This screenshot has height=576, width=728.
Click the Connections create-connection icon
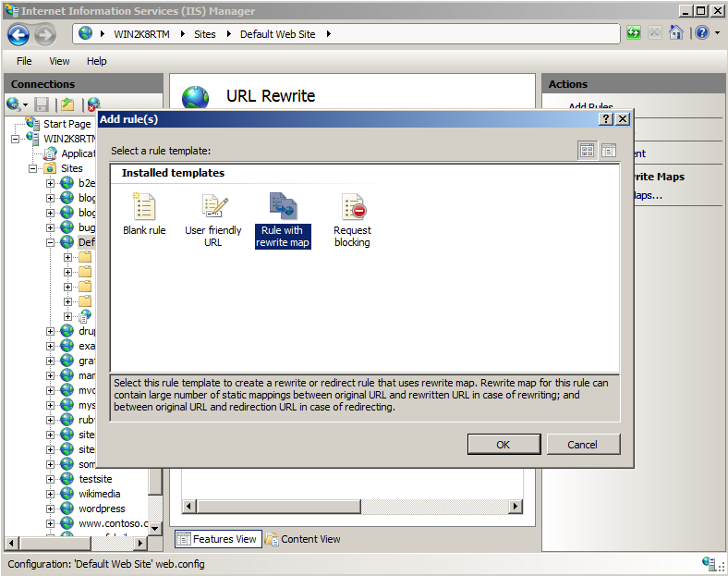point(14,104)
